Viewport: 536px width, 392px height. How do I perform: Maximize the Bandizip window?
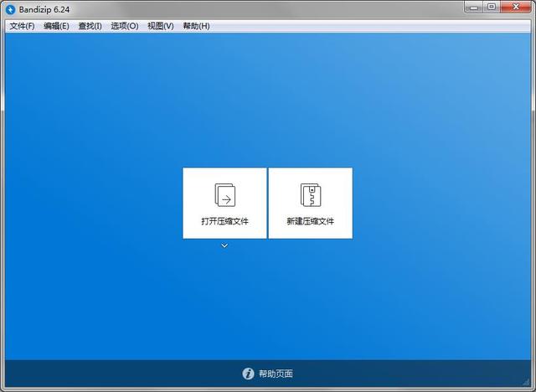(x=492, y=8)
